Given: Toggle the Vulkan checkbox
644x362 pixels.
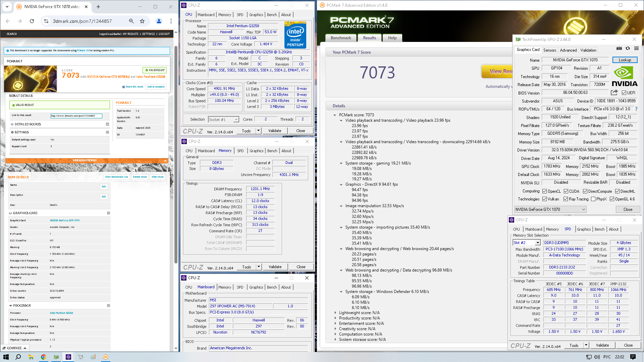Looking at the screenshot, I should click(545, 199).
